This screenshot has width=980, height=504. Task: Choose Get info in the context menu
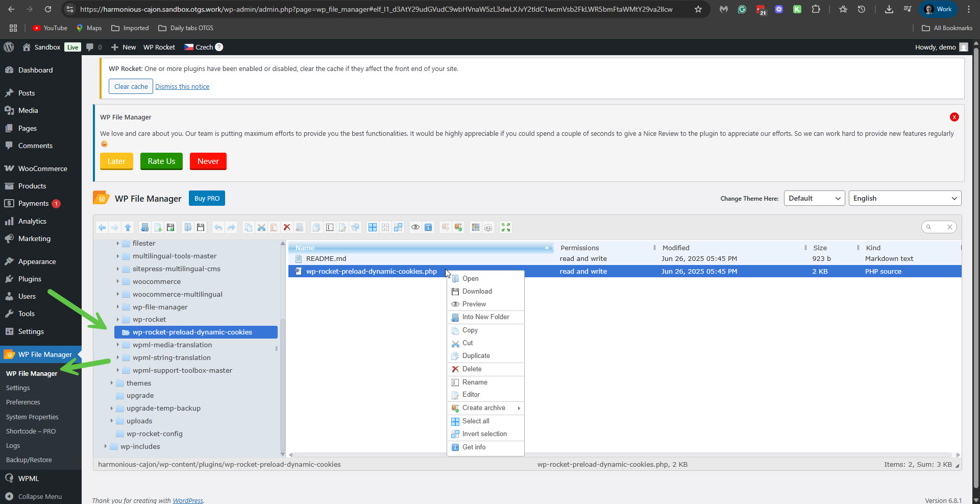[485, 447]
